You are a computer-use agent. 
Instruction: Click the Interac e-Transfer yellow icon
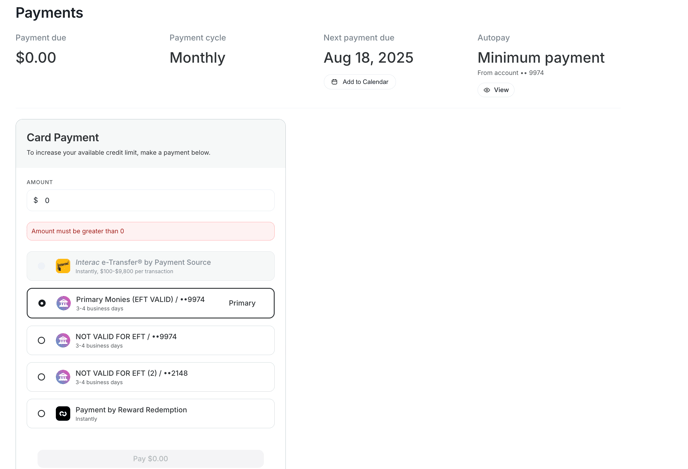63,266
